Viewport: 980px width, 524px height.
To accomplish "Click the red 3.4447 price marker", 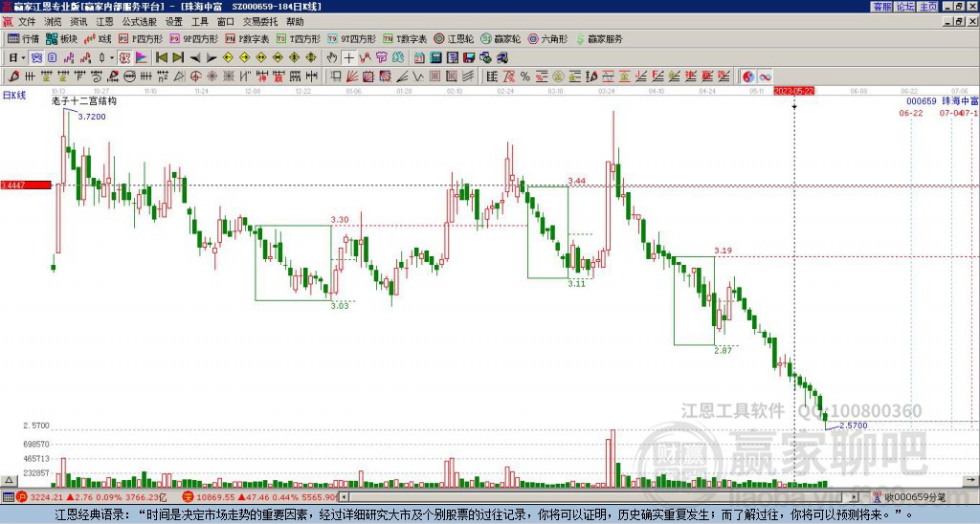I will pyautogui.click(x=26, y=186).
